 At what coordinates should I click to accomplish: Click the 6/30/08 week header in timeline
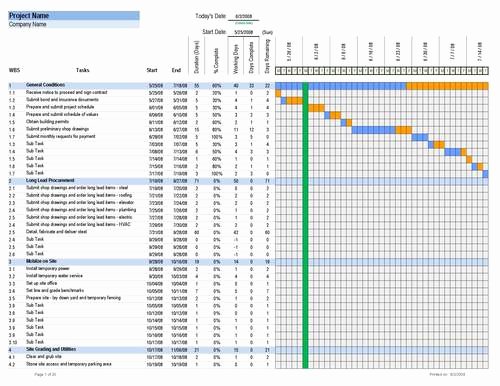point(426,52)
